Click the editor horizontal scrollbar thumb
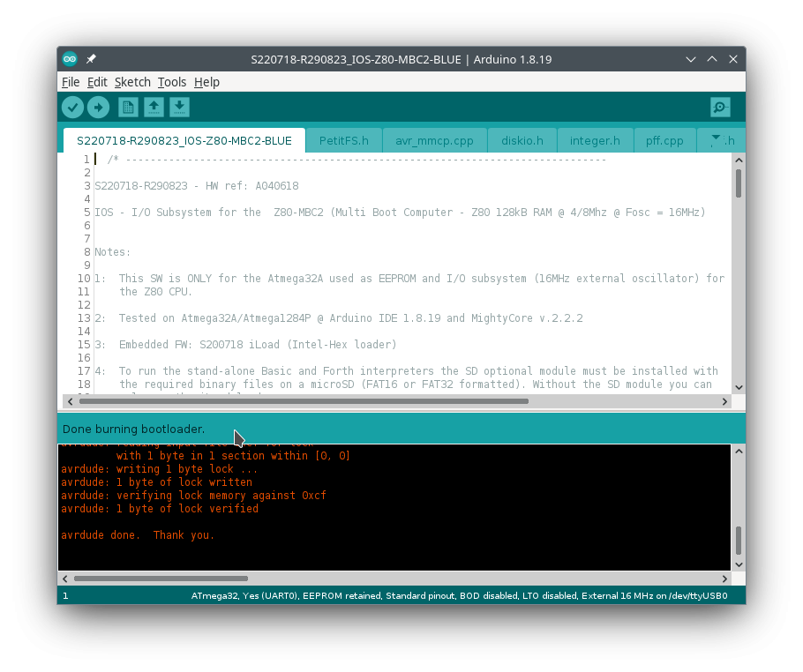Image resolution: width=803 pixels, height=672 pixels. [x=304, y=402]
